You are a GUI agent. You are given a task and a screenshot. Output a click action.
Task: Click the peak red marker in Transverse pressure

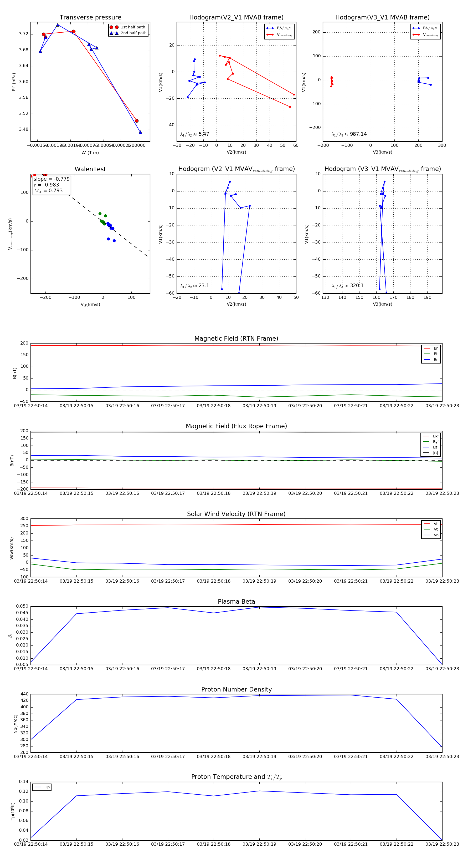(74, 31)
